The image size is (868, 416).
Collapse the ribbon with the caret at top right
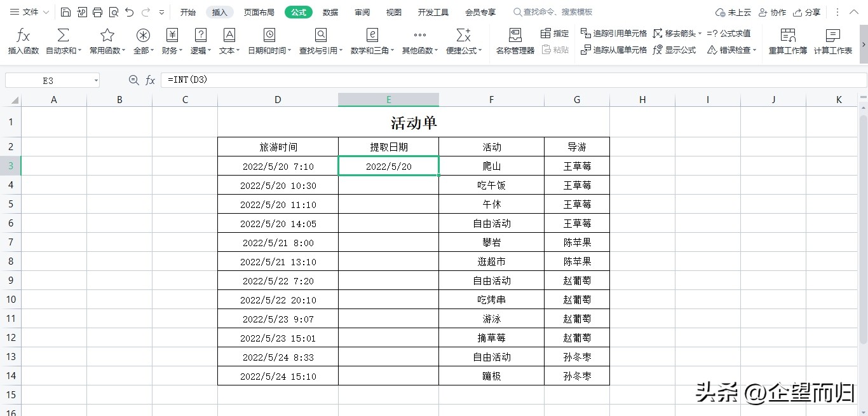pyautogui.click(x=855, y=12)
